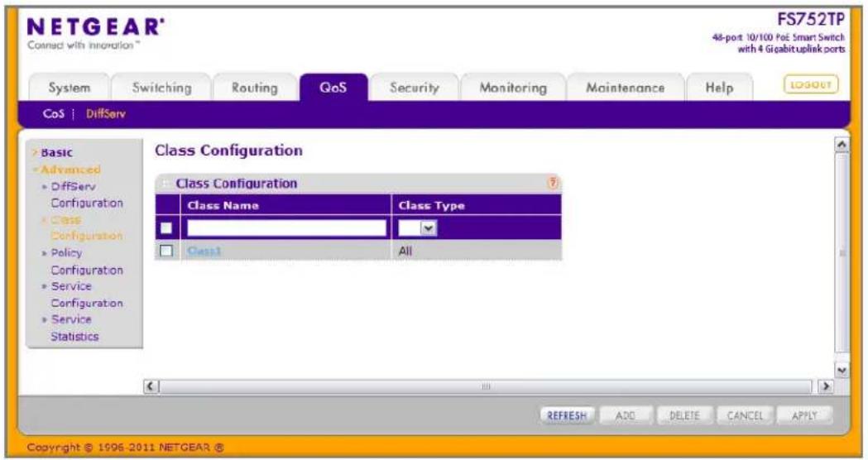Tick the checkbox in the new class input row
This screenshot has height=460, width=868.
tap(166, 228)
